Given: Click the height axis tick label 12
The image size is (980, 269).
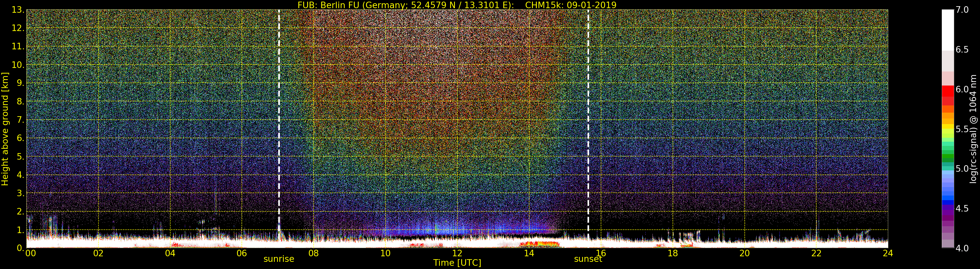Looking at the screenshot, I should pos(18,28).
